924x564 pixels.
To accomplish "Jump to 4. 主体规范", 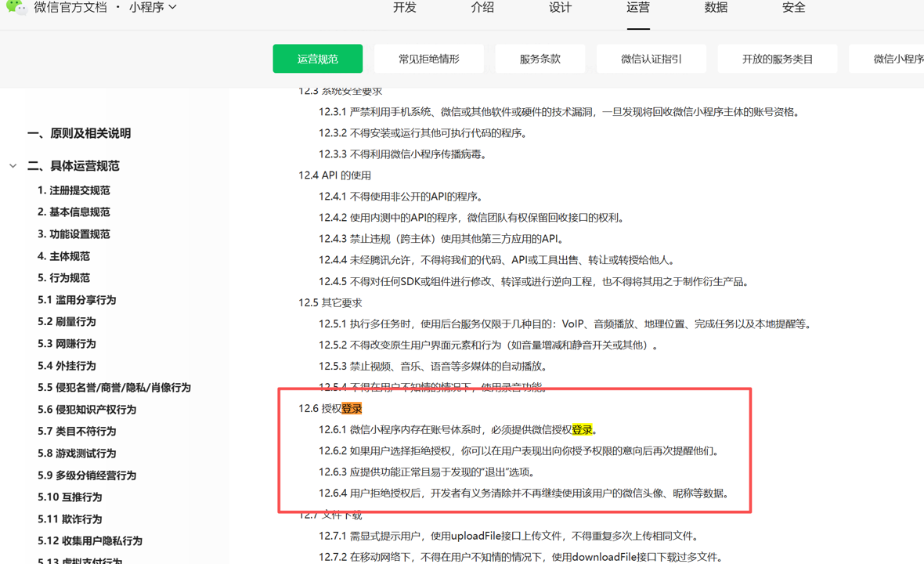I will click(x=63, y=256).
